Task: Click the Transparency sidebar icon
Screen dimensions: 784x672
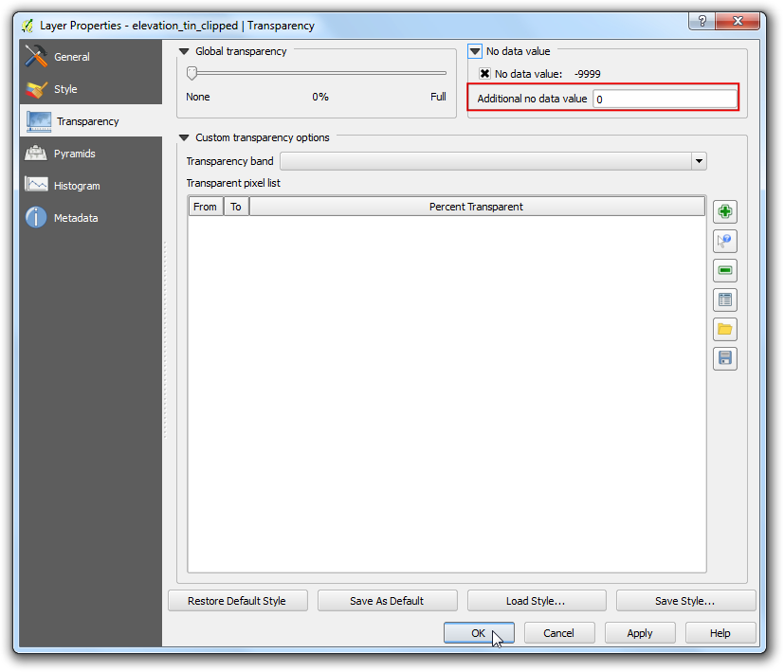Action: click(x=39, y=121)
